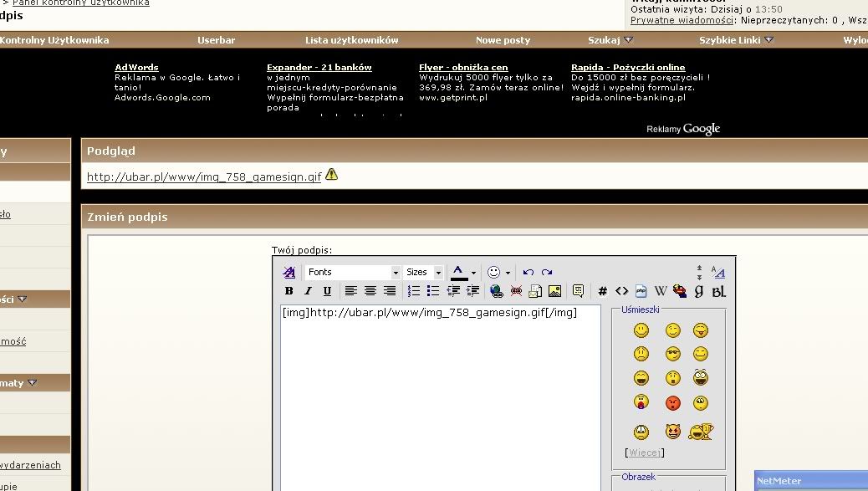Click the NetMeter window title bar

click(x=811, y=480)
